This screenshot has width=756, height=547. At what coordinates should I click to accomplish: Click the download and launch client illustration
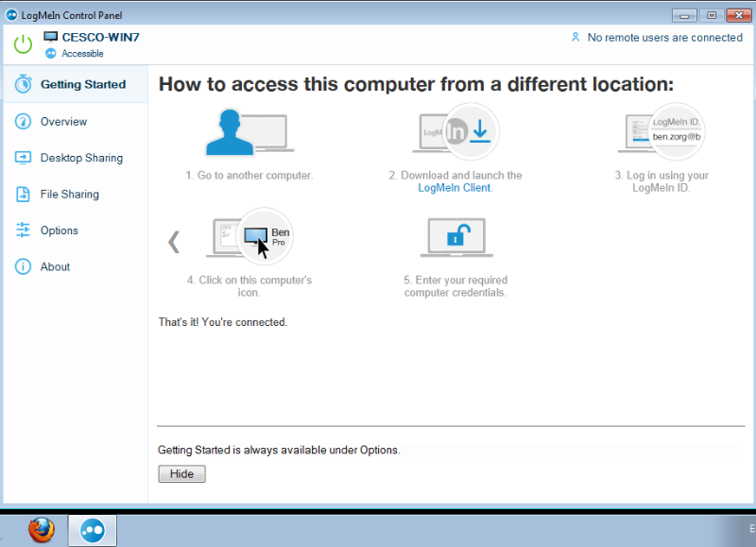pyautogui.click(x=456, y=133)
